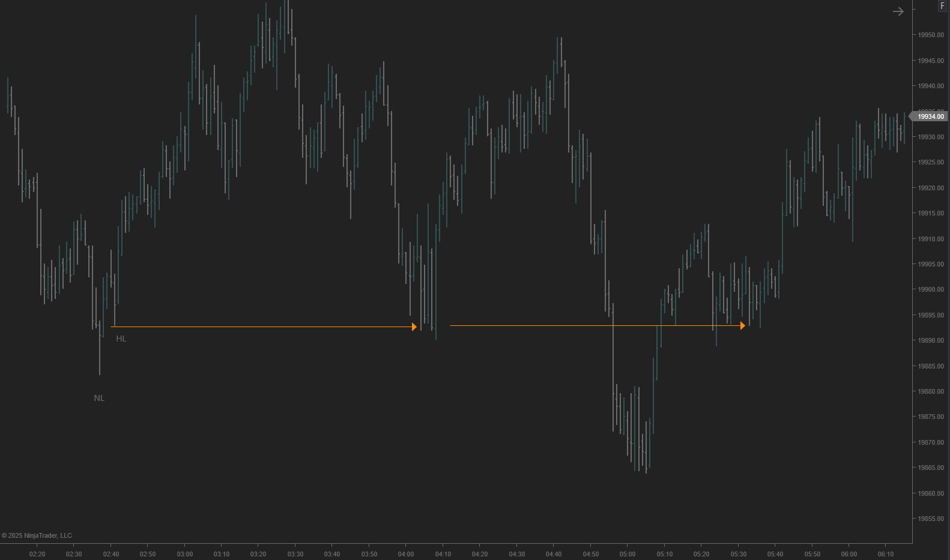Screen dimensions: 950x560
Task: Click the 19855.00 price axis label
Action: click(930, 519)
